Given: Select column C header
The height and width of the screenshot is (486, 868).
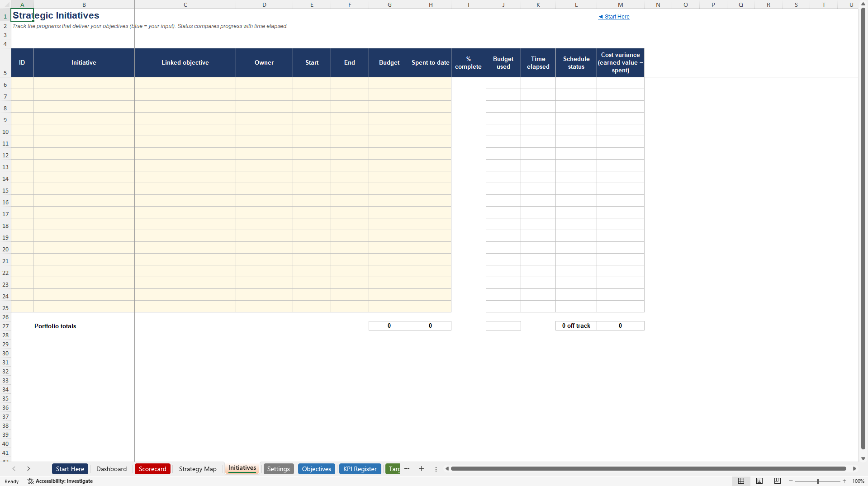Looking at the screenshot, I should 185,5.
